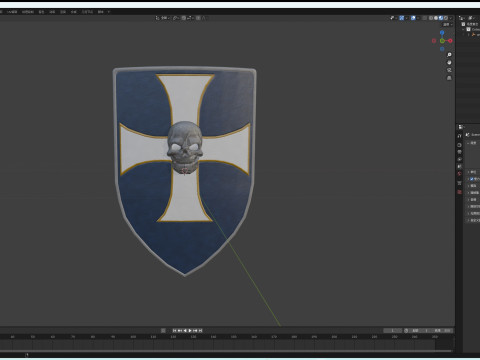Play the animation in reverse
480x360 pixels.
185,330
